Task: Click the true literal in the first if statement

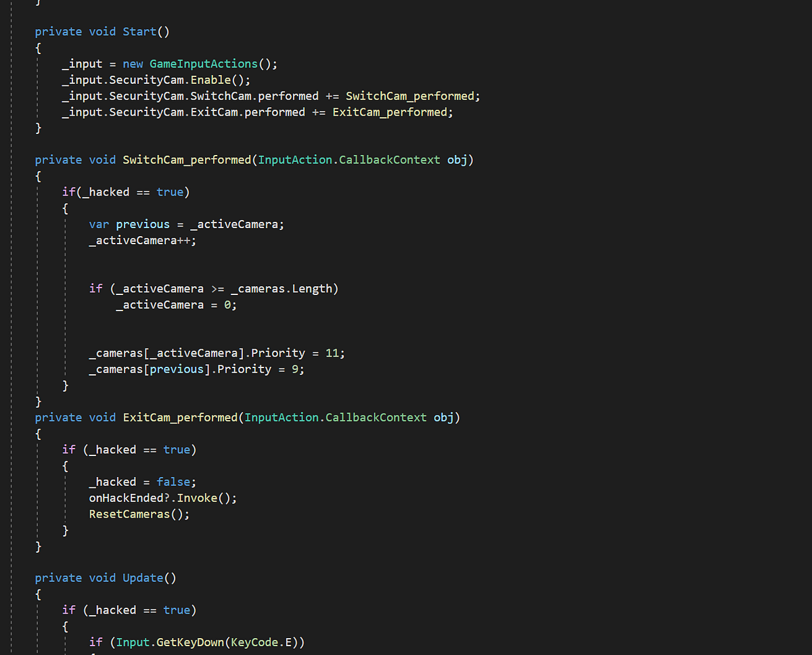Action: 170,191
